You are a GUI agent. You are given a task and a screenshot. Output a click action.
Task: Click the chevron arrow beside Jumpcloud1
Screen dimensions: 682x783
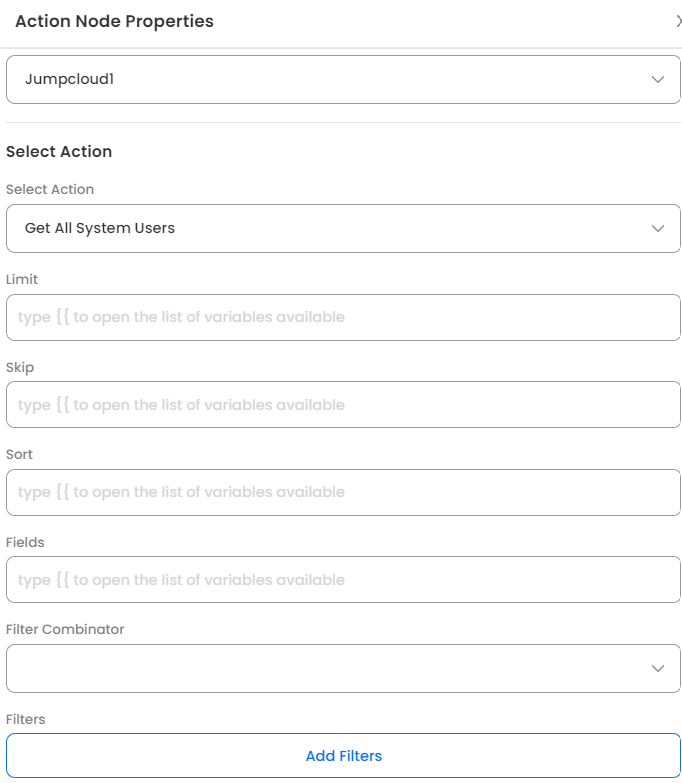coord(658,79)
